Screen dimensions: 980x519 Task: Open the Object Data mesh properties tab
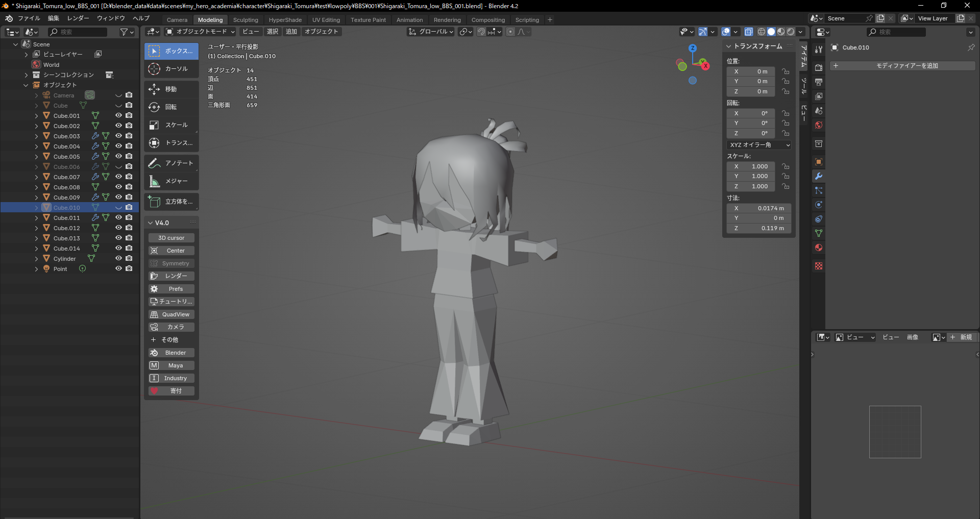coord(819,233)
